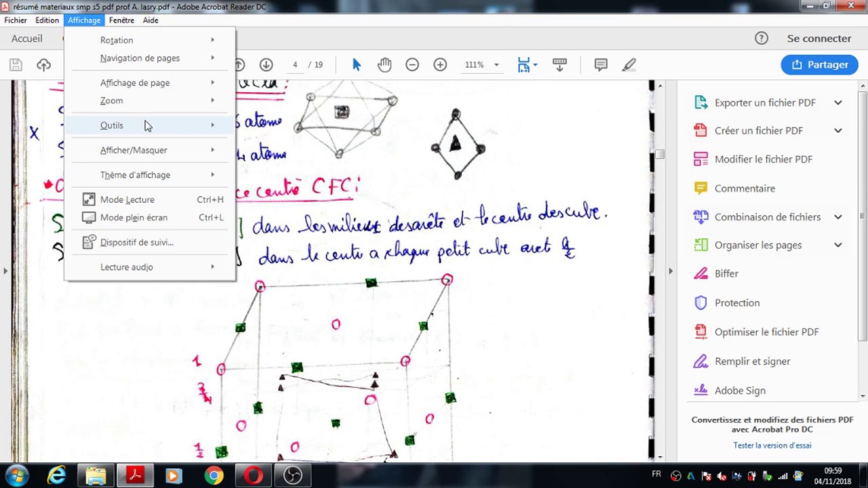
Task: Switch to Mode plein écran
Action: [150, 218]
